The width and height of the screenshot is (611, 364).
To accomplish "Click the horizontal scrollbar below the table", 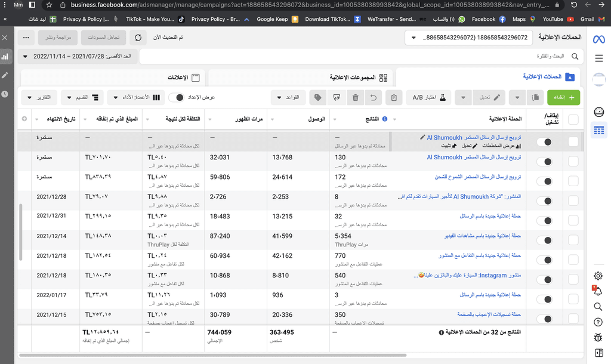I will click(x=212, y=356).
